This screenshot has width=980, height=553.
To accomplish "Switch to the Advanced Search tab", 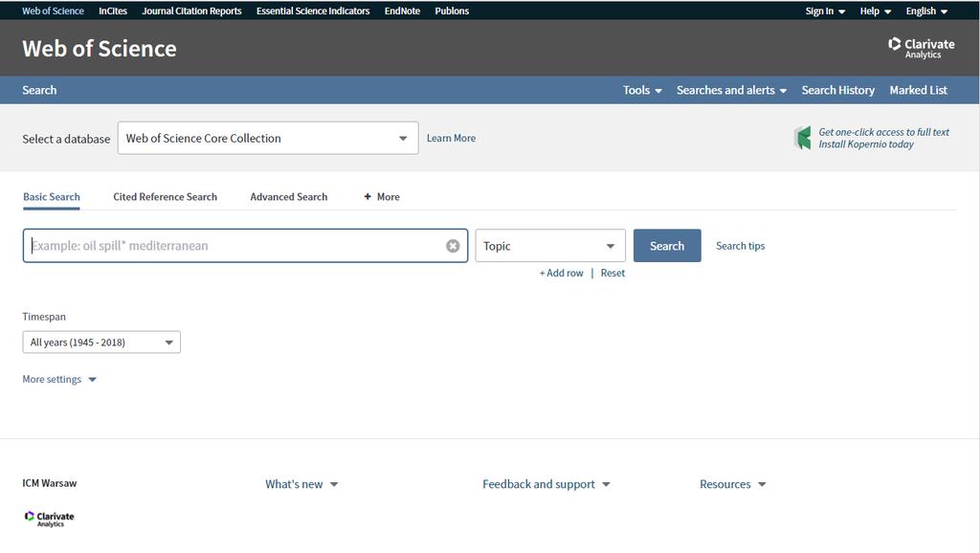I will (289, 197).
